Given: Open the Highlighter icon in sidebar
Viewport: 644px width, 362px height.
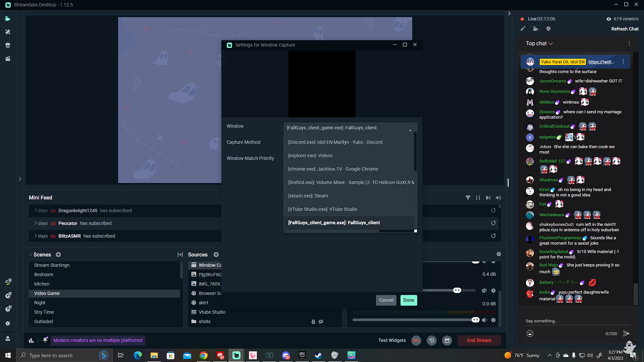Looking at the screenshot, I should click(x=8, y=59).
